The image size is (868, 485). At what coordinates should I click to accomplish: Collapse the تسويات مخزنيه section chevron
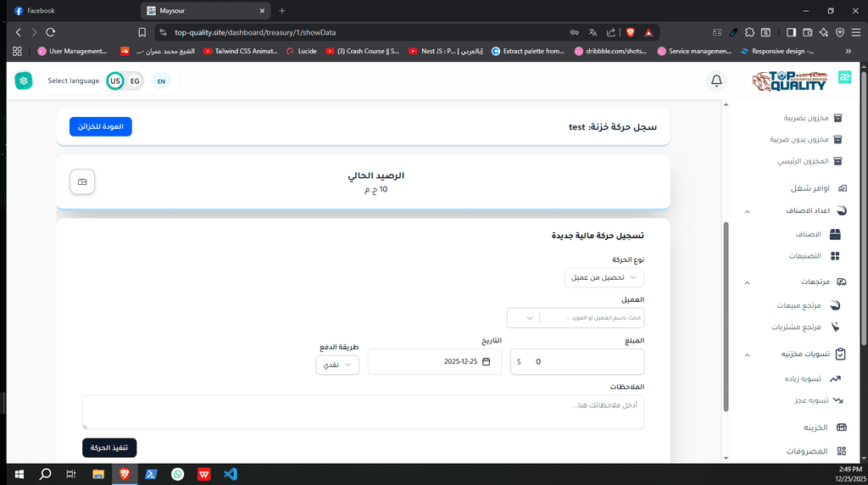coord(748,355)
